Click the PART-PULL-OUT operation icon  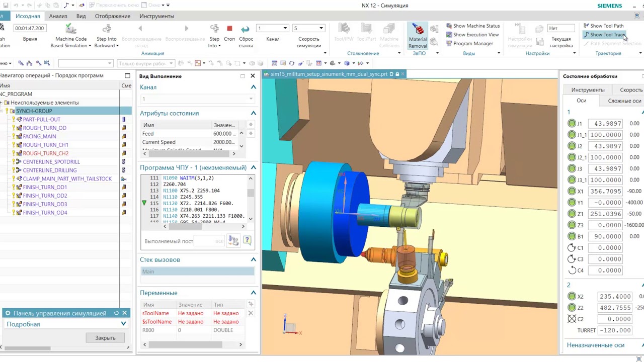[19, 120]
